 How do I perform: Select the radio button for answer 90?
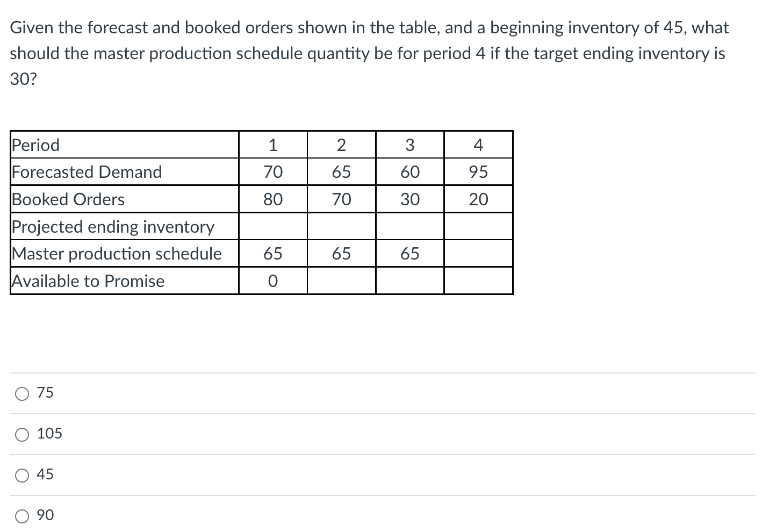pyautogui.click(x=21, y=516)
